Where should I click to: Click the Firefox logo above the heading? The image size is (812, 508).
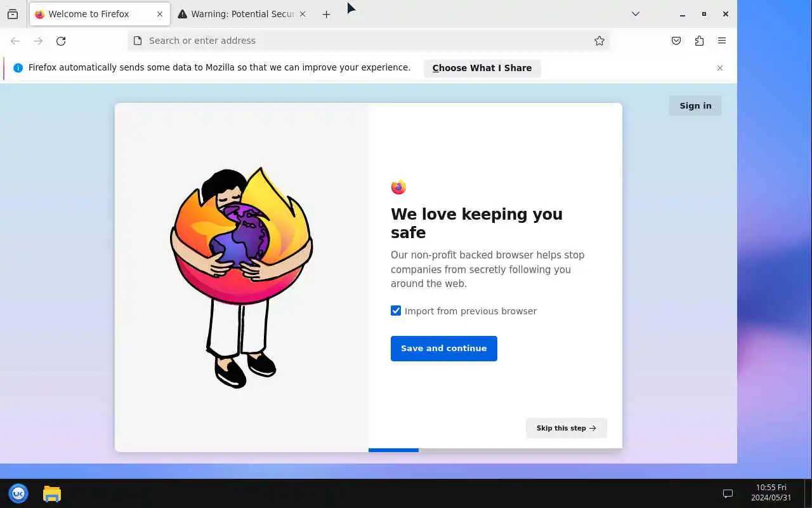398,187
